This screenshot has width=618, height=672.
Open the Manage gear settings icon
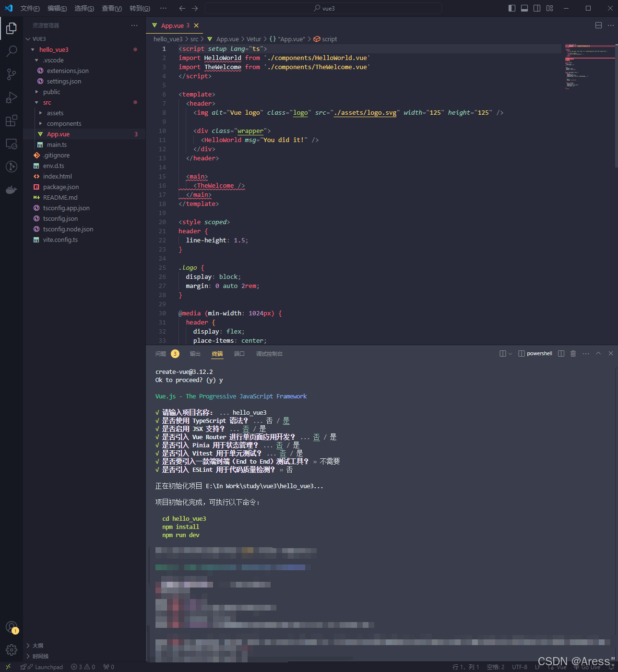click(x=12, y=650)
